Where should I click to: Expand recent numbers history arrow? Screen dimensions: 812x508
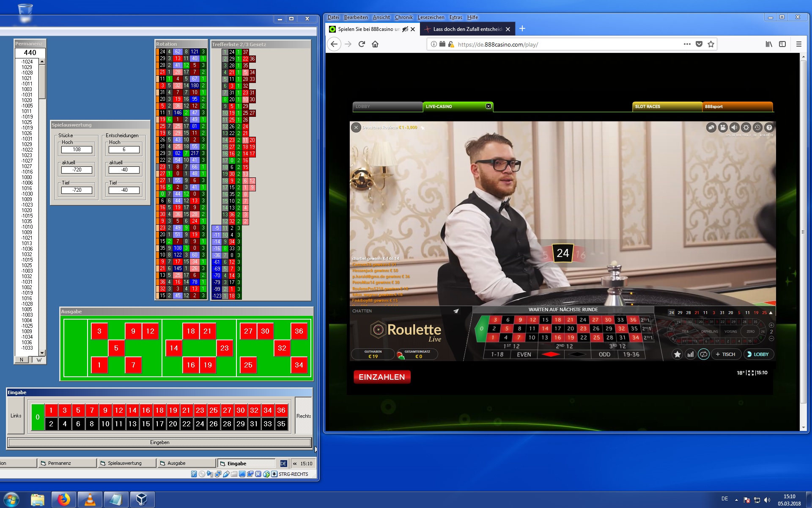(771, 313)
